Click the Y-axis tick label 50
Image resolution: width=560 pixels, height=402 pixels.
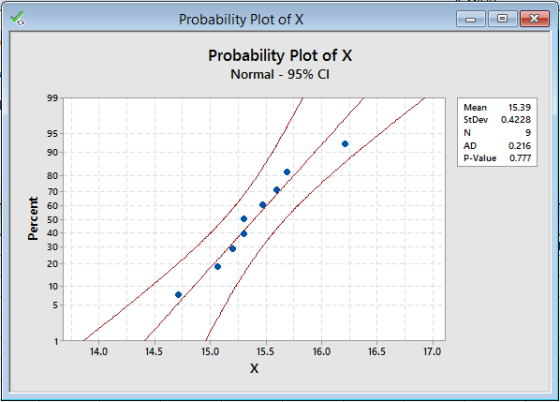(x=52, y=220)
